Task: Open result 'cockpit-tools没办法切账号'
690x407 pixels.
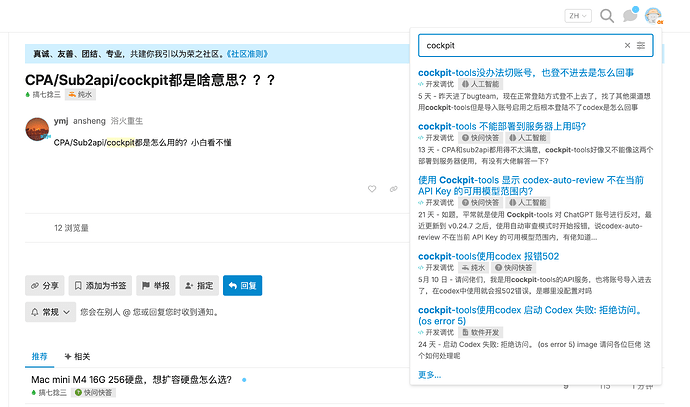Action: 526,73
